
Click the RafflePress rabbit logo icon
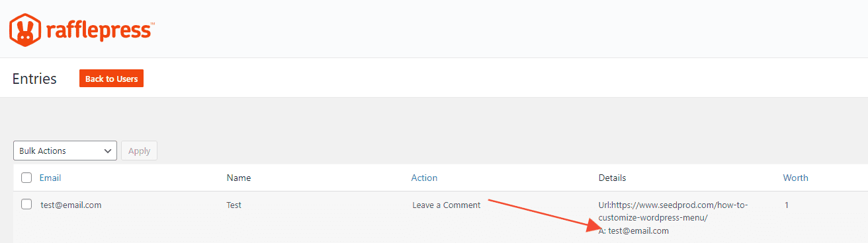pyautogui.click(x=26, y=30)
